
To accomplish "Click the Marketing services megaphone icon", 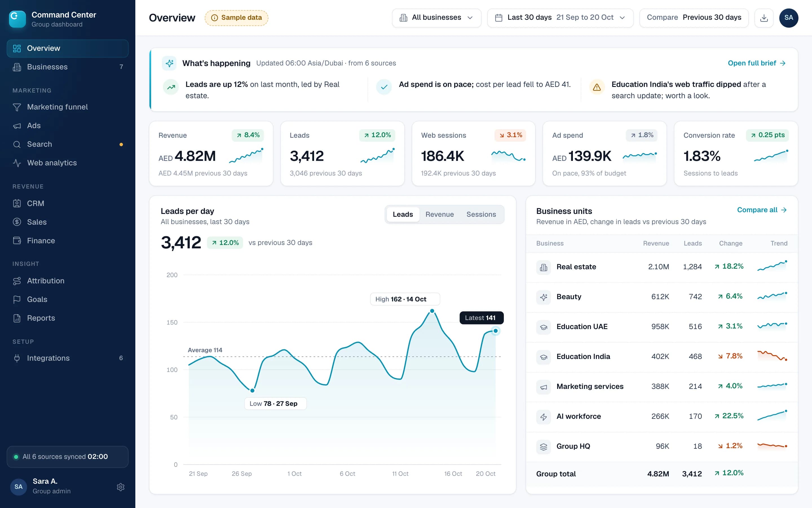I will click(543, 387).
